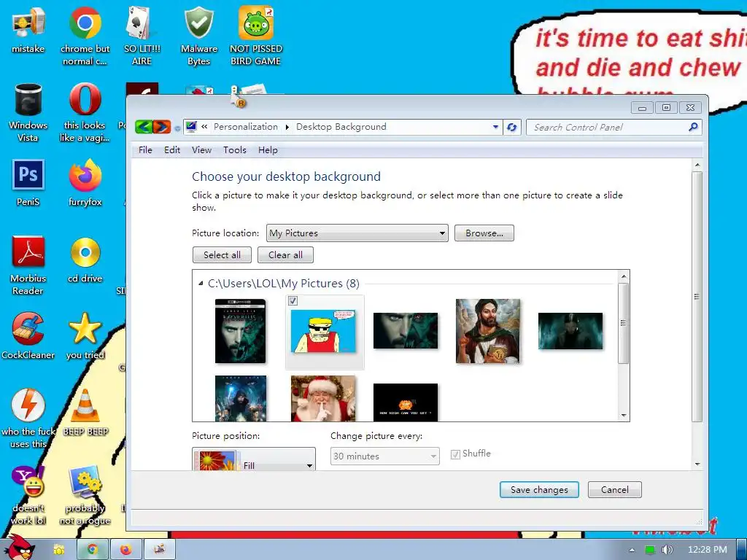The image size is (747, 560).
Task: Click the Cancel button
Action: (614, 489)
